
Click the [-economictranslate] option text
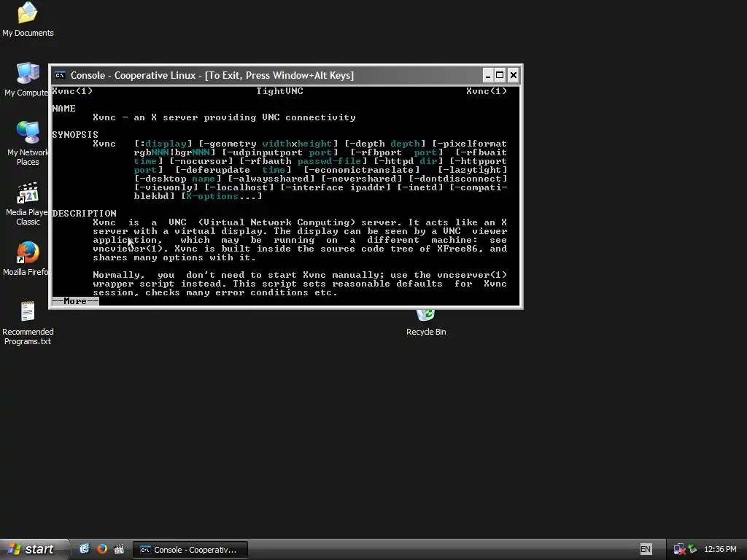click(362, 170)
